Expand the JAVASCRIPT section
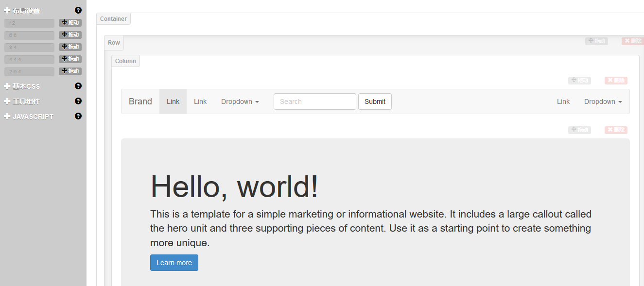644x286 pixels. (x=29, y=117)
